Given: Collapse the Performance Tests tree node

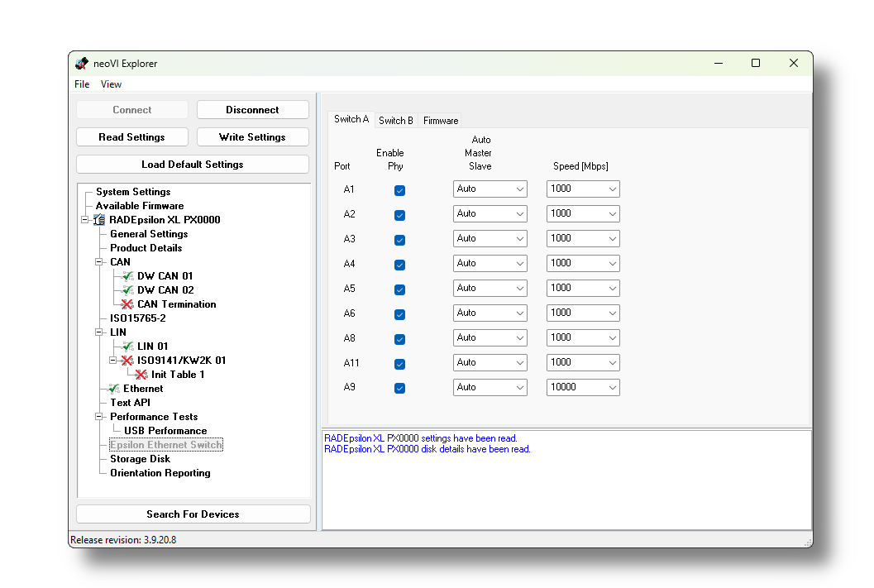Looking at the screenshot, I should click(98, 416).
